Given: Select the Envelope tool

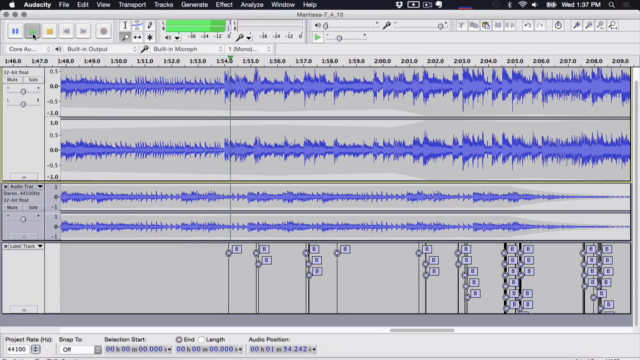Looking at the screenshot, I should [x=138, y=25].
